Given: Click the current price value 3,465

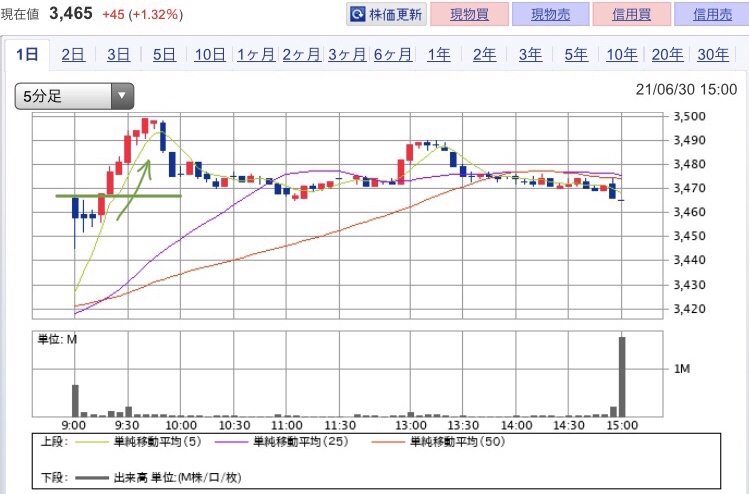Looking at the screenshot, I should (x=71, y=13).
